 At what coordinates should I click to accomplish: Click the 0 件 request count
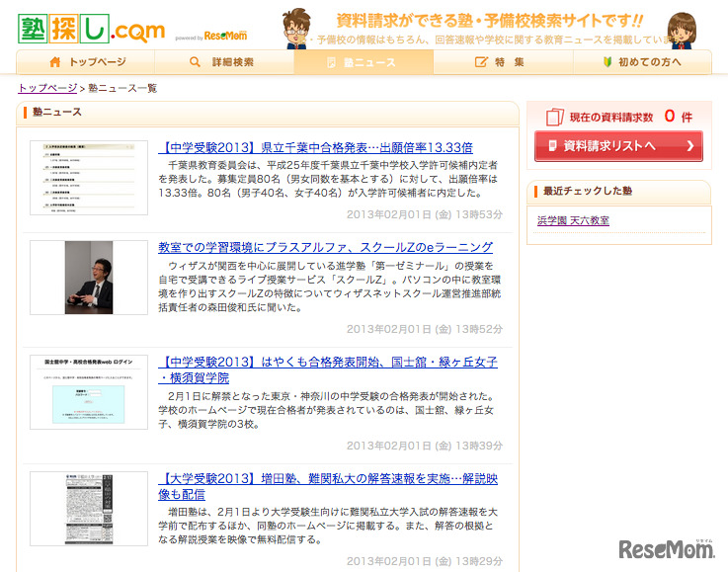[x=679, y=116]
